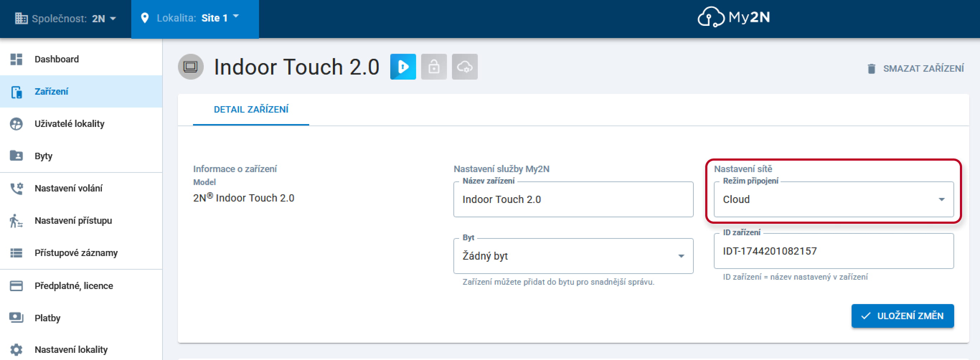Viewport: 980px width, 360px height.
Task: Click the blue play-shaped icon beside device title
Action: (x=403, y=67)
